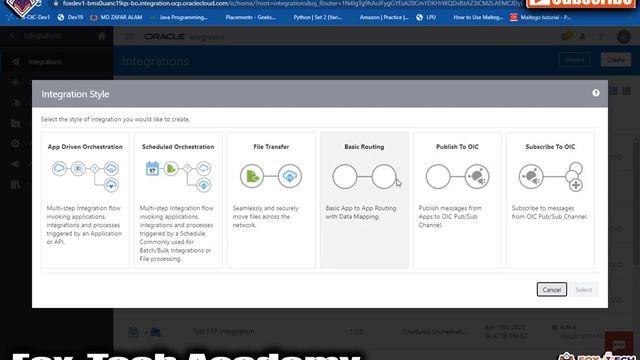Click the Oracle Integration logo

point(184,37)
